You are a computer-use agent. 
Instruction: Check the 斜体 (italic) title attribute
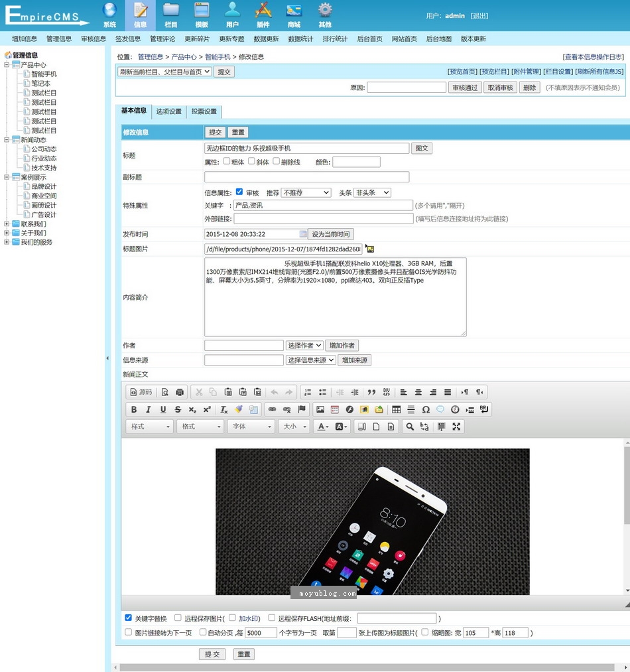click(x=251, y=161)
